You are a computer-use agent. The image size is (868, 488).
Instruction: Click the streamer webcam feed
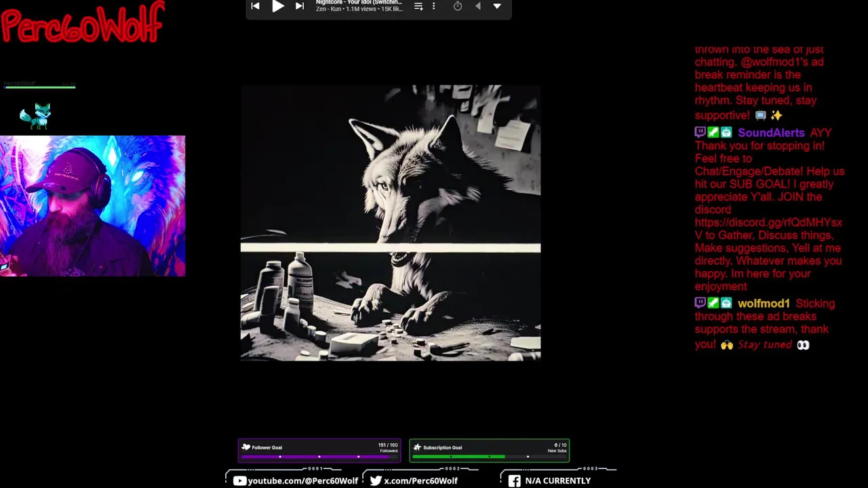(92, 206)
